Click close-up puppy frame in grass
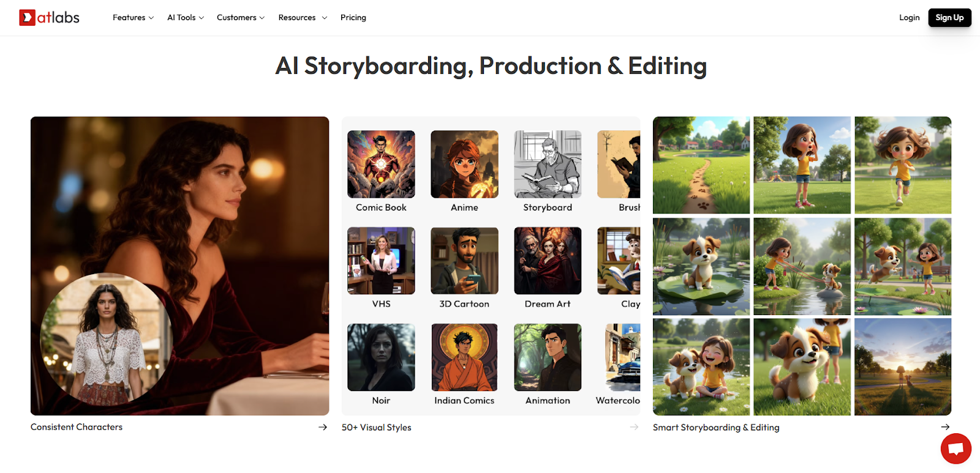Image resolution: width=980 pixels, height=473 pixels. tap(802, 367)
